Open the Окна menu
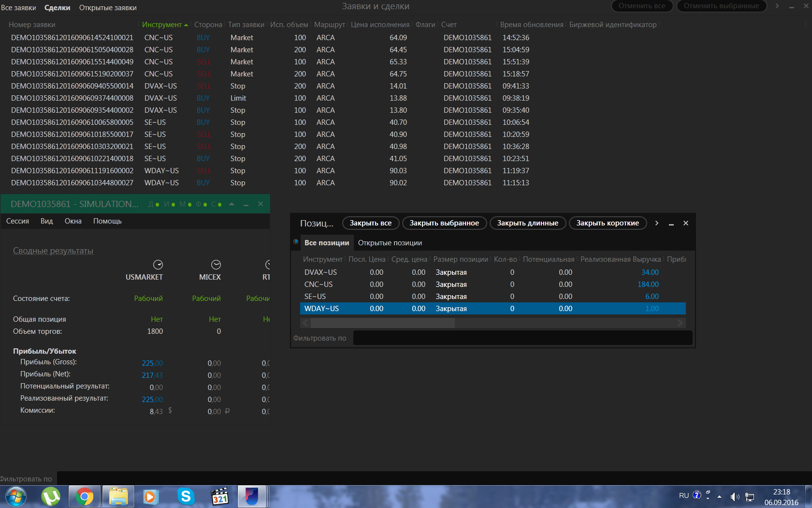 (x=73, y=221)
